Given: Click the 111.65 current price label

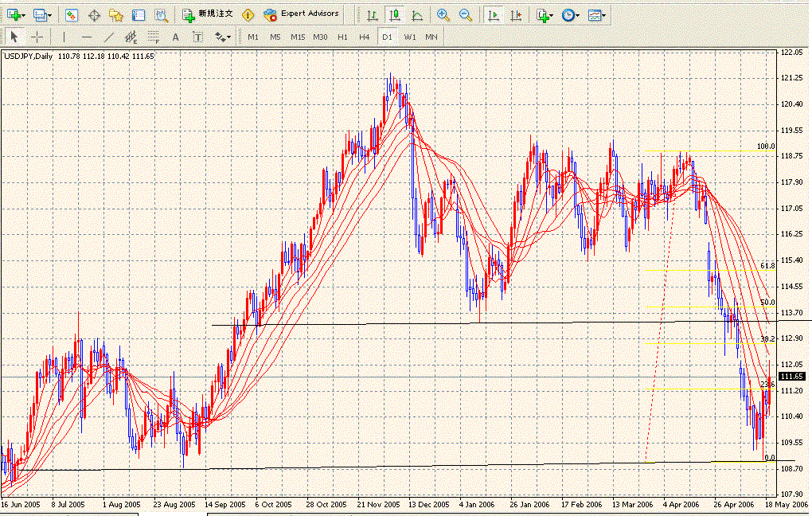Looking at the screenshot, I should (791, 376).
